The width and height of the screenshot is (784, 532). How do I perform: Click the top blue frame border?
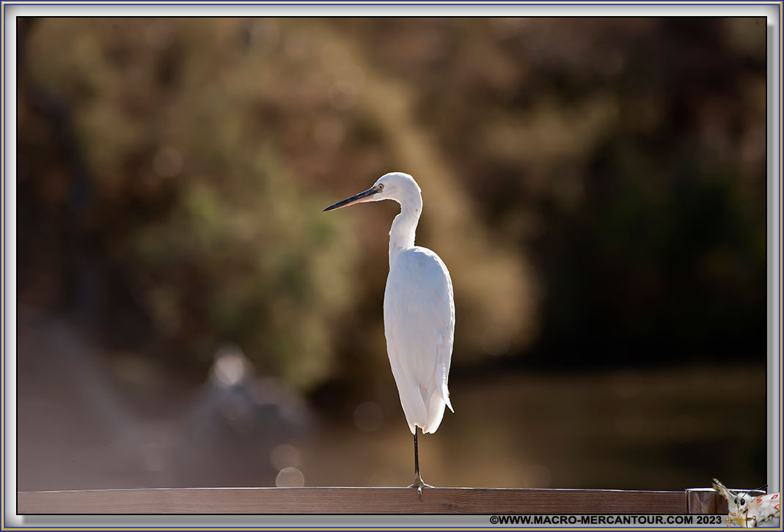click(x=392, y=4)
